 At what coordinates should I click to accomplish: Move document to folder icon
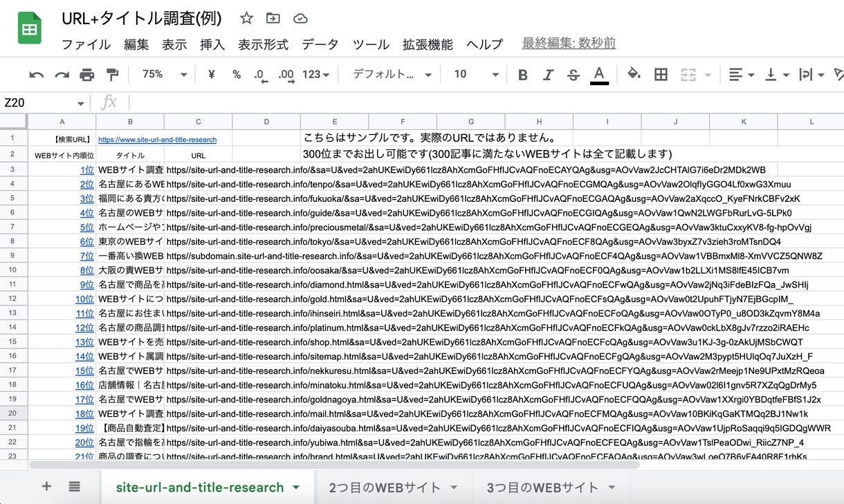tap(273, 19)
